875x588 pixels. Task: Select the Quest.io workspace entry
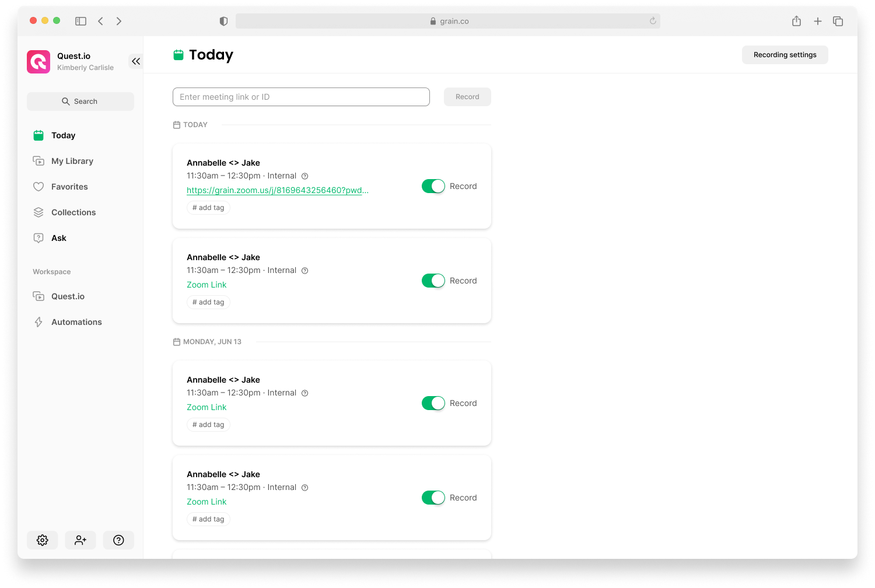67,296
